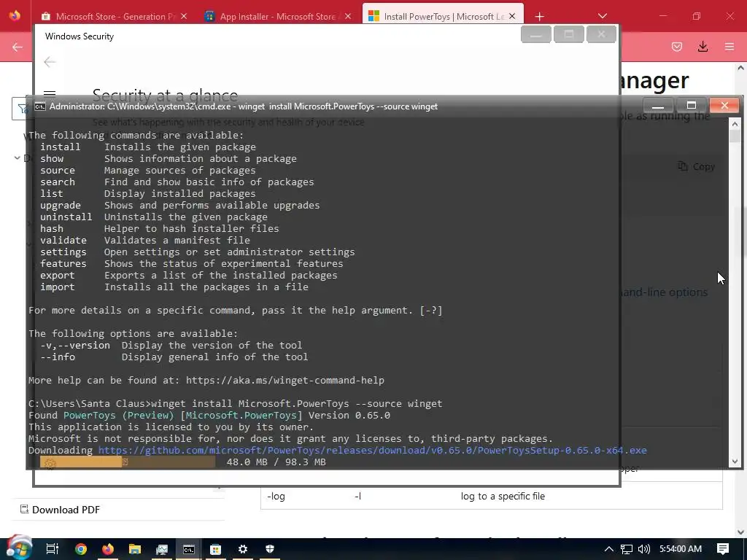
Task: Click the Windows Security title text
Action: [x=80, y=36]
